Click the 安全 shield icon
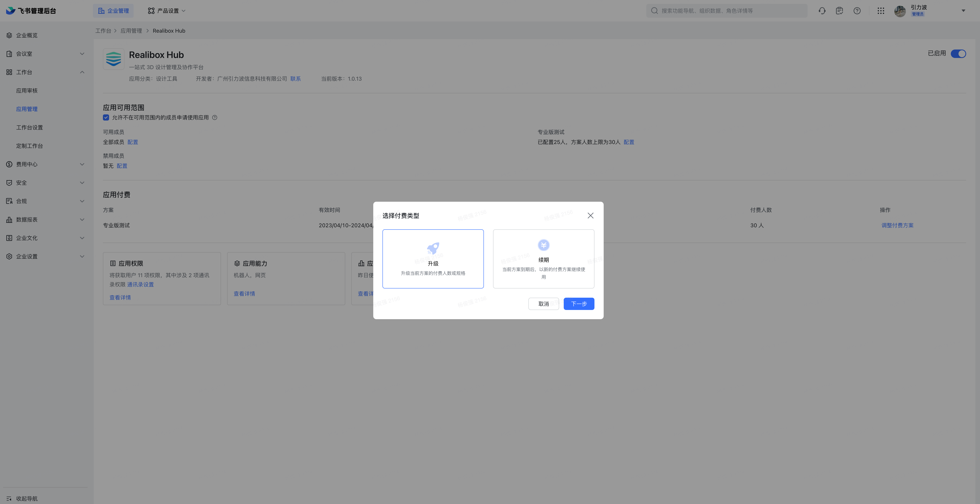Viewport: 980px width, 504px height. pyautogui.click(x=9, y=183)
